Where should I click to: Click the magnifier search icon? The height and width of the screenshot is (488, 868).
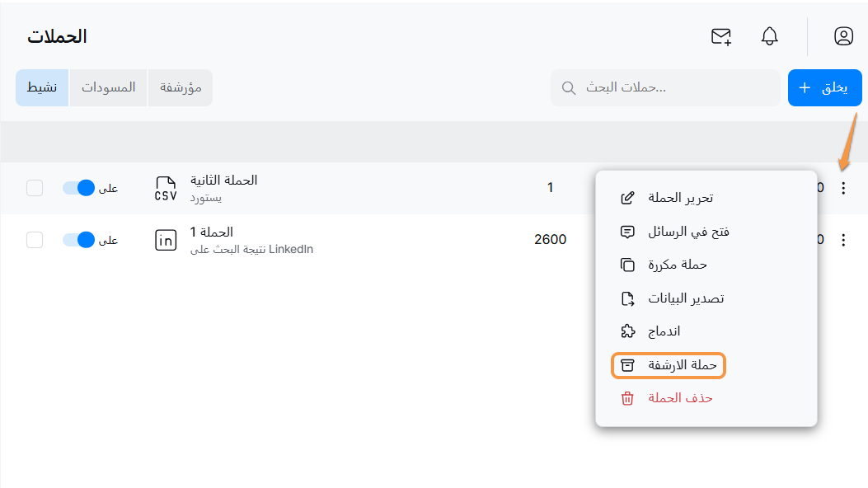click(568, 88)
